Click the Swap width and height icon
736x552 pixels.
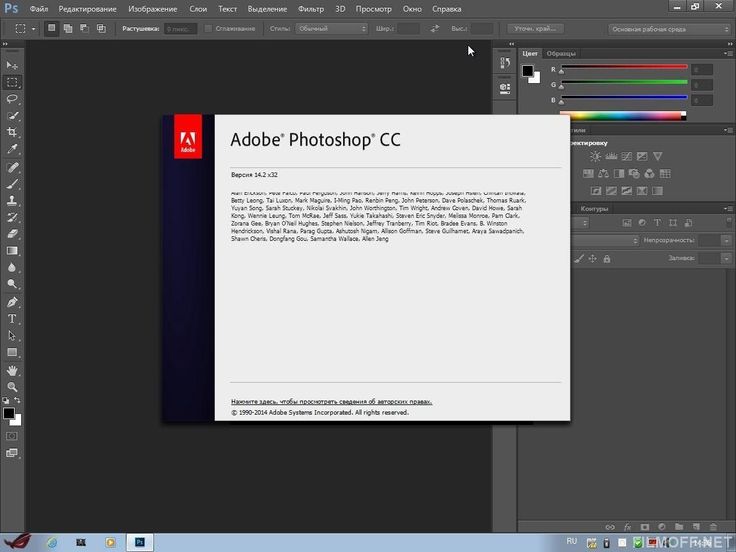pyautogui.click(x=435, y=29)
